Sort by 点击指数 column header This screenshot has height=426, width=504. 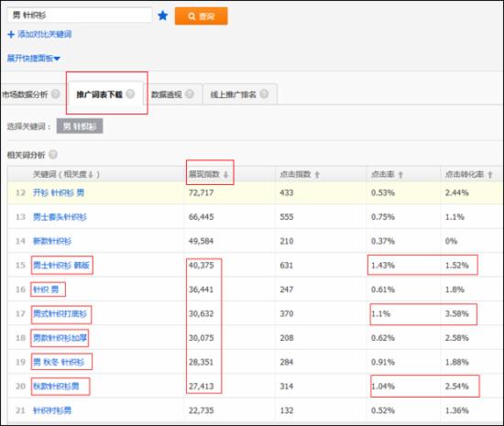click(x=300, y=174)
